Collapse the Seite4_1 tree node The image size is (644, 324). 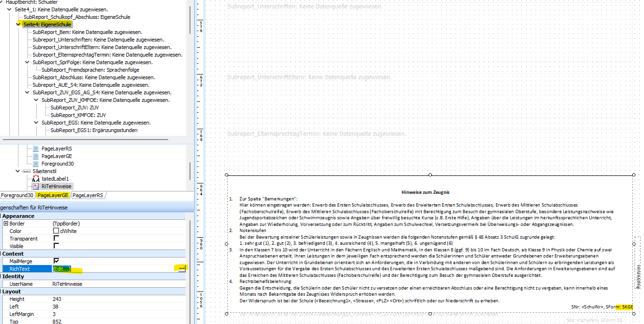click(10, 9)
